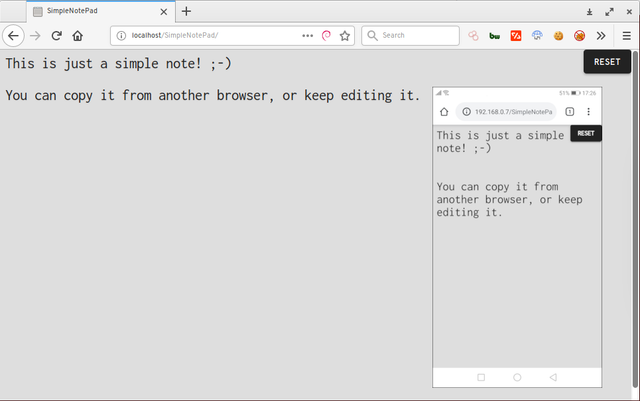
Task: Click the red blocked-circle extension icon
Action: [x=580, y=36]
